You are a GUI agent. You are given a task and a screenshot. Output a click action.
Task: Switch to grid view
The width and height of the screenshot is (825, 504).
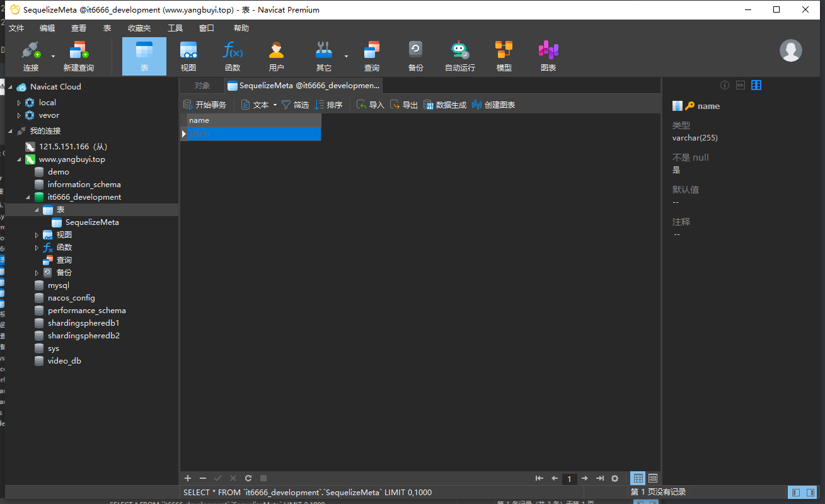pyautogui.click(x=638, y=479)
